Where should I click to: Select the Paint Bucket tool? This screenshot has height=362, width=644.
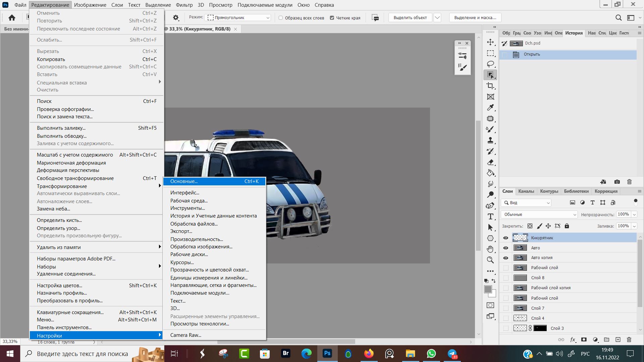tap(490, 173)
